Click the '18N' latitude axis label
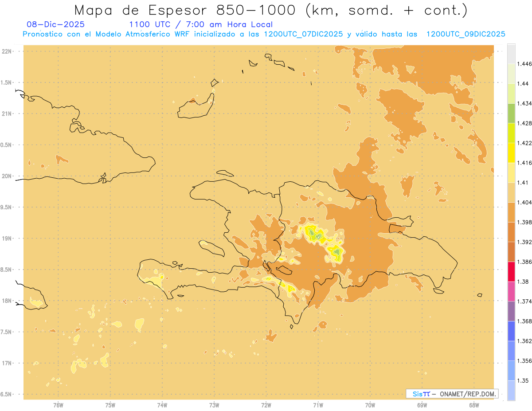 coord(8,301)
